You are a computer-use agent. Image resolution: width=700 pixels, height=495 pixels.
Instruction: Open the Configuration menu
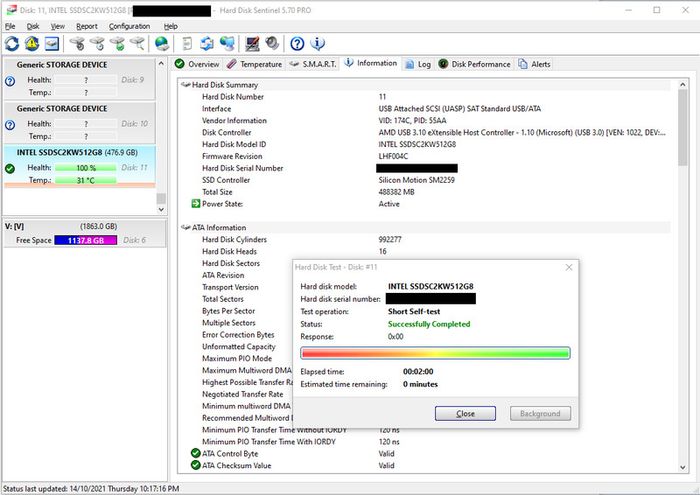[129, 26]
